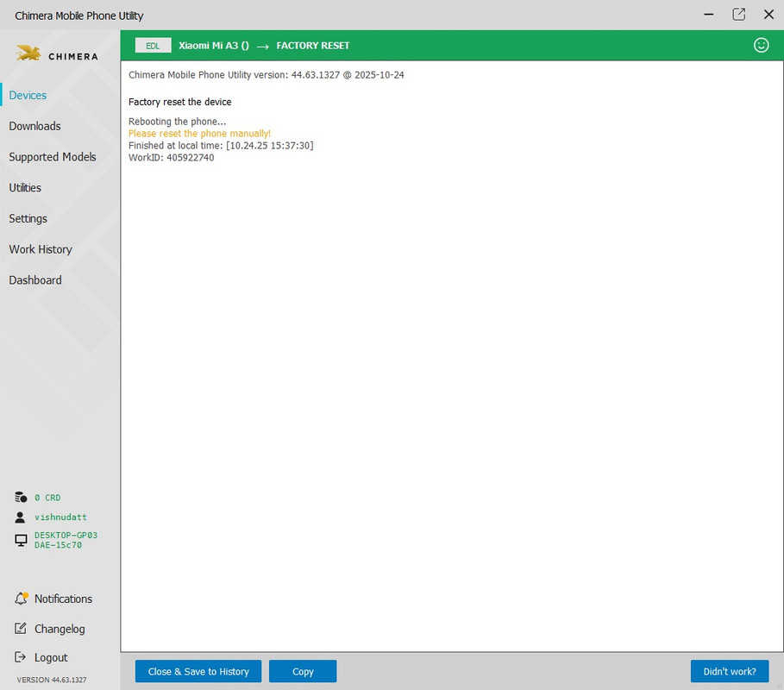The image size is (784, 690).
Task: Go to Supported Models
Action: tap(53, 157)
